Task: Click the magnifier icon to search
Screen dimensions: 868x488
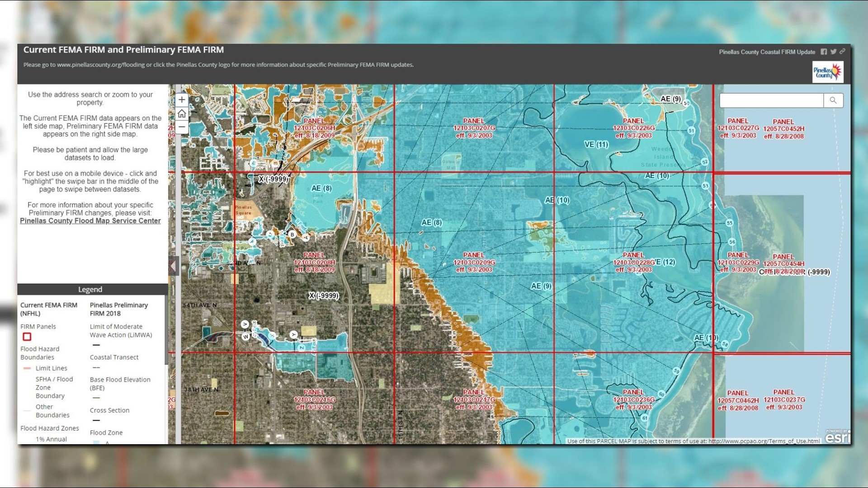Action: coord(833,100)
